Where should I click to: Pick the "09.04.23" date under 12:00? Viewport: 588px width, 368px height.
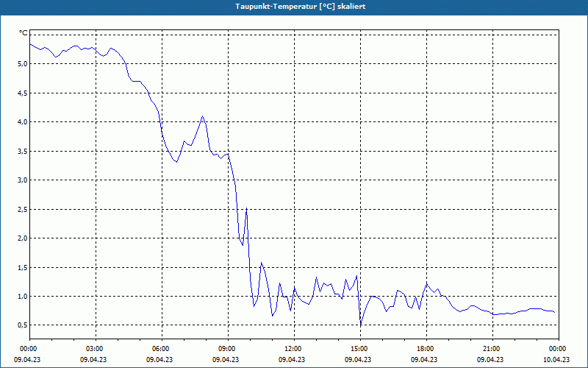click(x=292, y=359)
